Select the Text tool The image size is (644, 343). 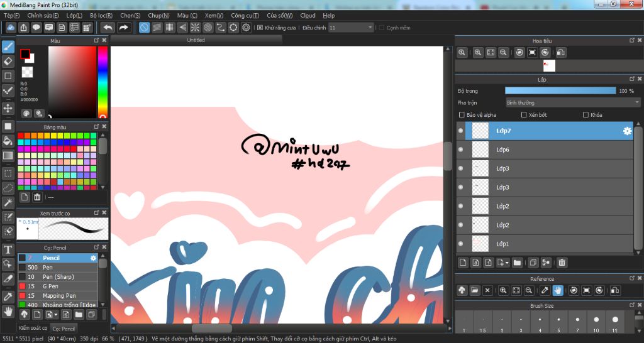coord(8,249)
